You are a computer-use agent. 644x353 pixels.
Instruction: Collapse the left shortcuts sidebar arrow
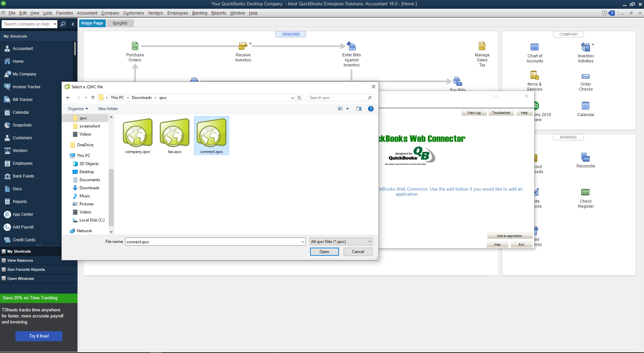click(x=73, y=24)
